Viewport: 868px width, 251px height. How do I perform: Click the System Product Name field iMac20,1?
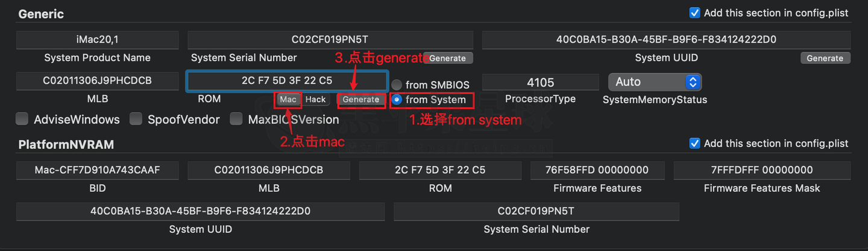pyautogui.click(x=98, y=40)
